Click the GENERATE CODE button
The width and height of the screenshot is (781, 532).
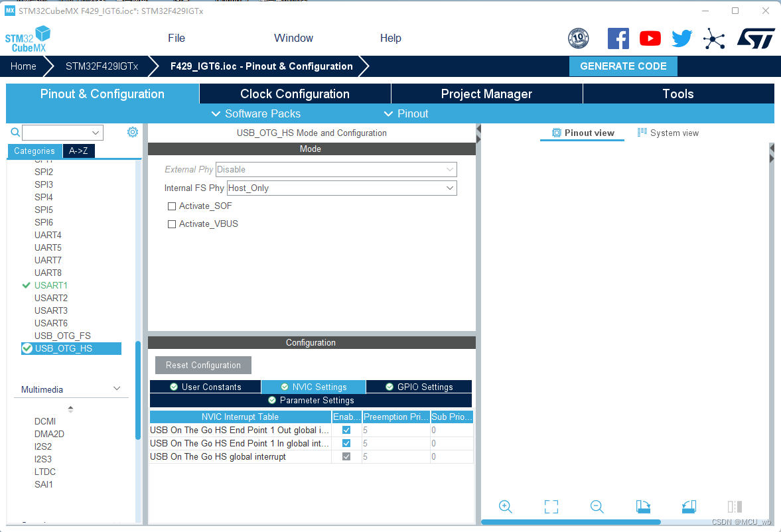tap(623, 66)
